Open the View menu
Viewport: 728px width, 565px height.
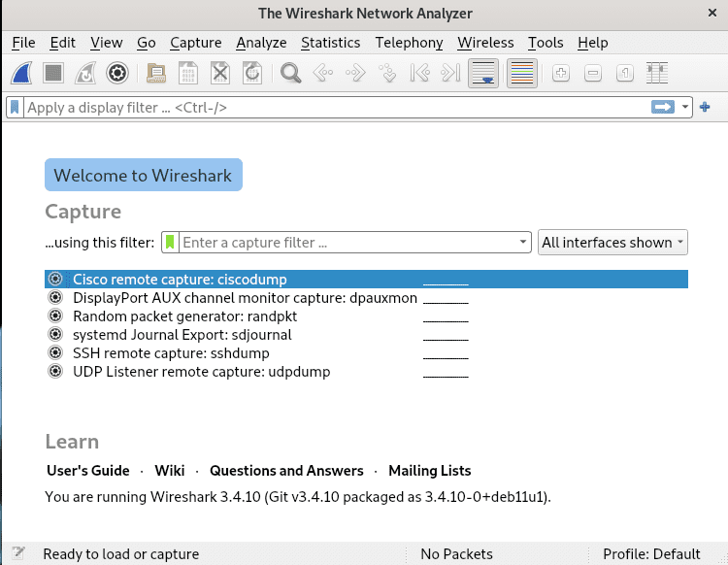[107, 43]
